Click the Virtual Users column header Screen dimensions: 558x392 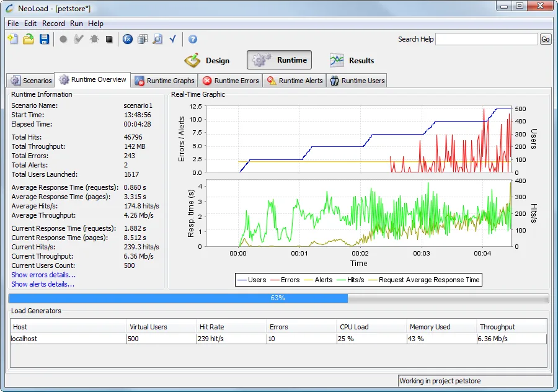[x=162, y=327]
